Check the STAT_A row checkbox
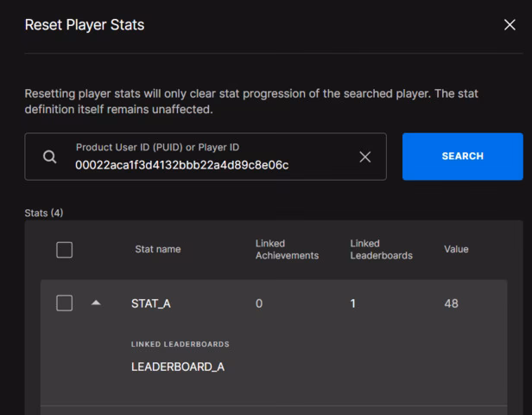This screenshot has width=532, height=415. click(64, 303)
